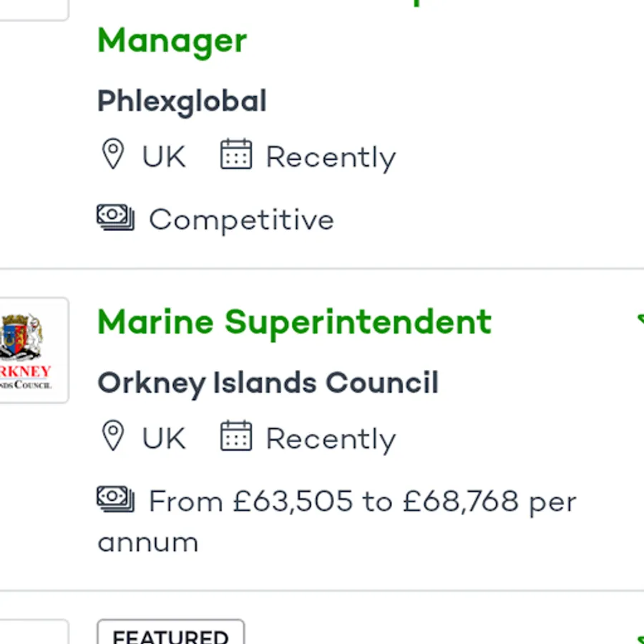Open the Marine Superintendent job listing

(x=295, y=322)
